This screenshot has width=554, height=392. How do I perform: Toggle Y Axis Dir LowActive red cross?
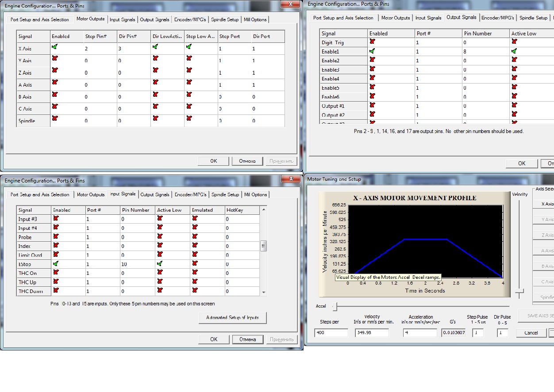[x=155, y=58]
